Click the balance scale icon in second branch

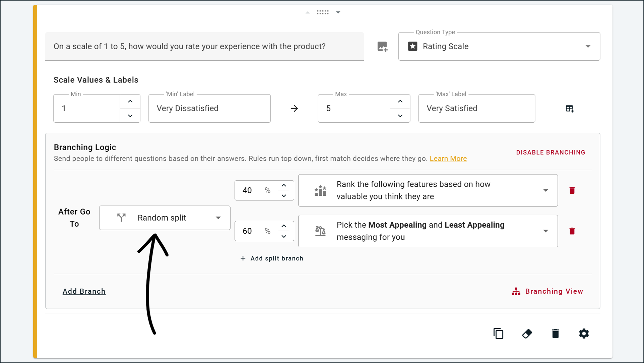(320, 231)
